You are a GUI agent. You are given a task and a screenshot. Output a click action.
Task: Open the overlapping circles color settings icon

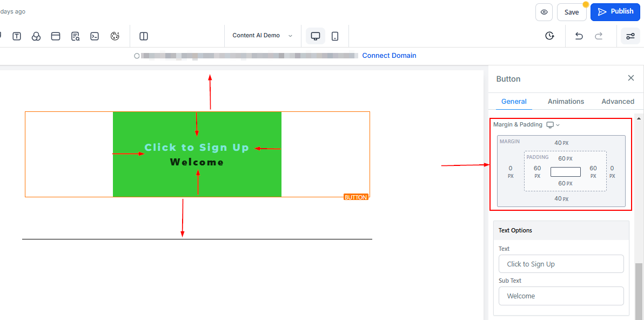(x=36, y=36)
